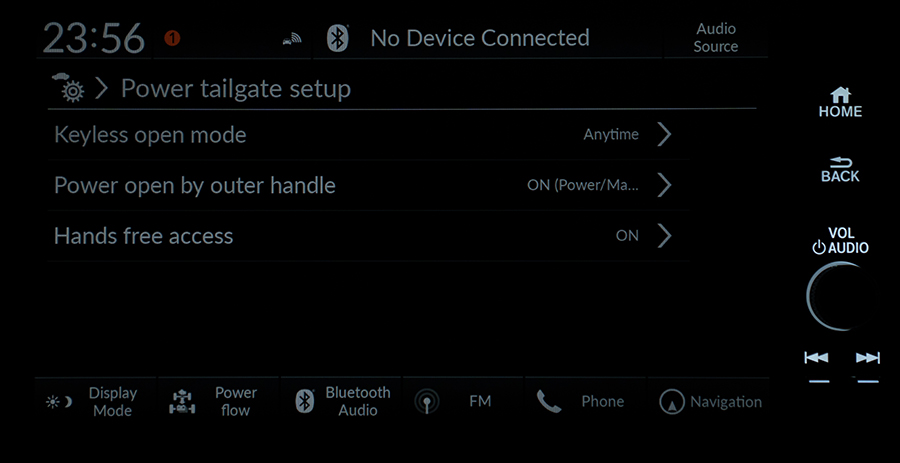Screen dimensions: 900x463
Task: Tap the VOL AUDIO volume knob
Action: click(x=839, y=297)
